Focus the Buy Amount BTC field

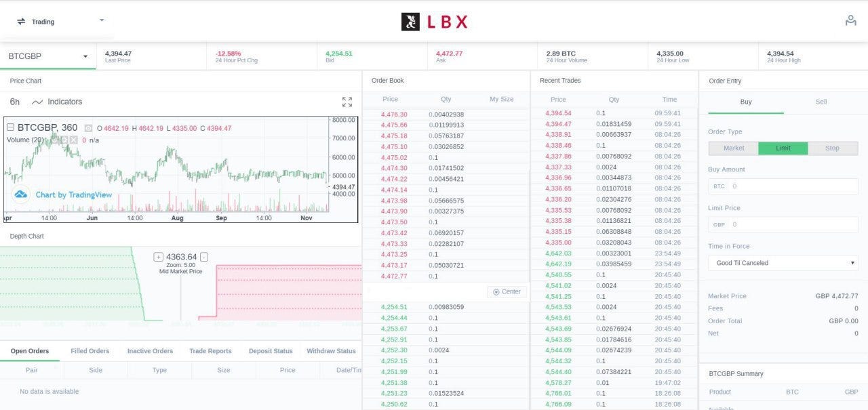click(x=783, y=186)
